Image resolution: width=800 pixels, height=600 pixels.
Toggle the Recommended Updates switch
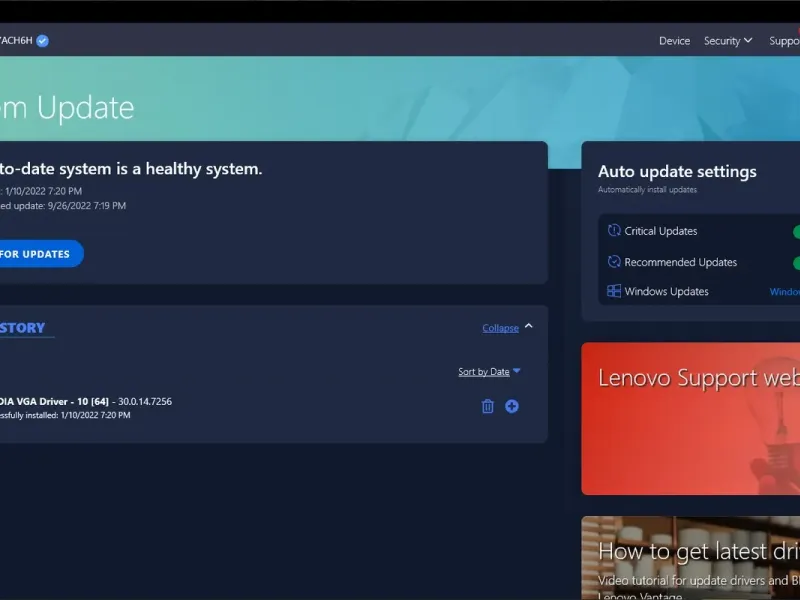click(796, 263)
